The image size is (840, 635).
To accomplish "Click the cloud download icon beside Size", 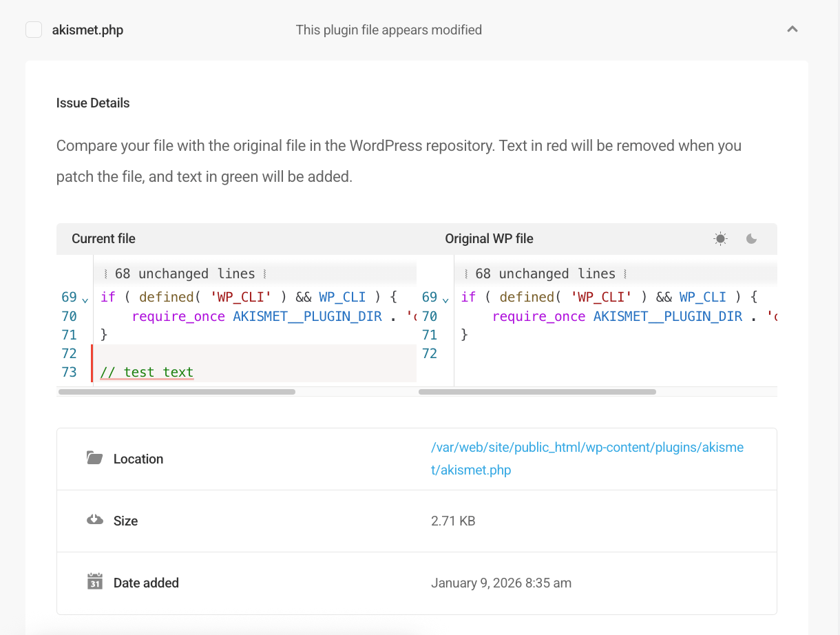I will 96,519.
